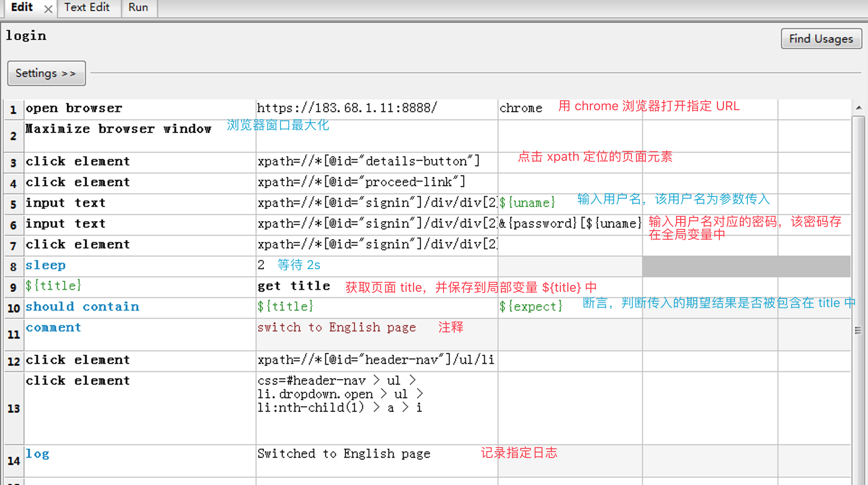Select row header number 3
868x485 pixels.
[x=14, y=163]
